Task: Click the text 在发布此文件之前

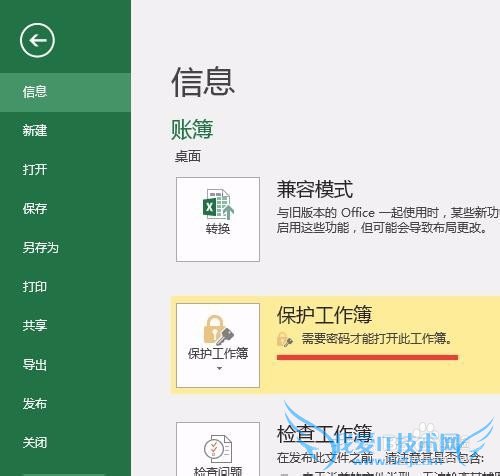Action: click(x=325, y=458)
